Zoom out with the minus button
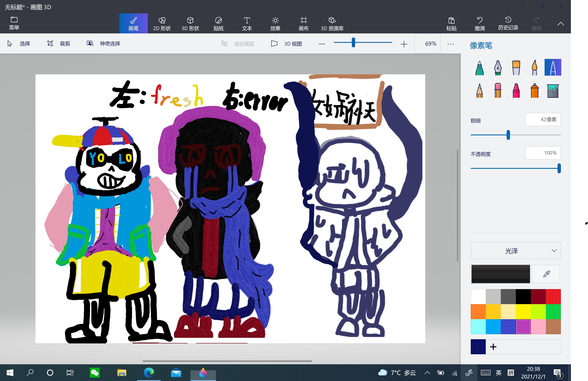This screenshot has width=588, height=381. [322, 44]
